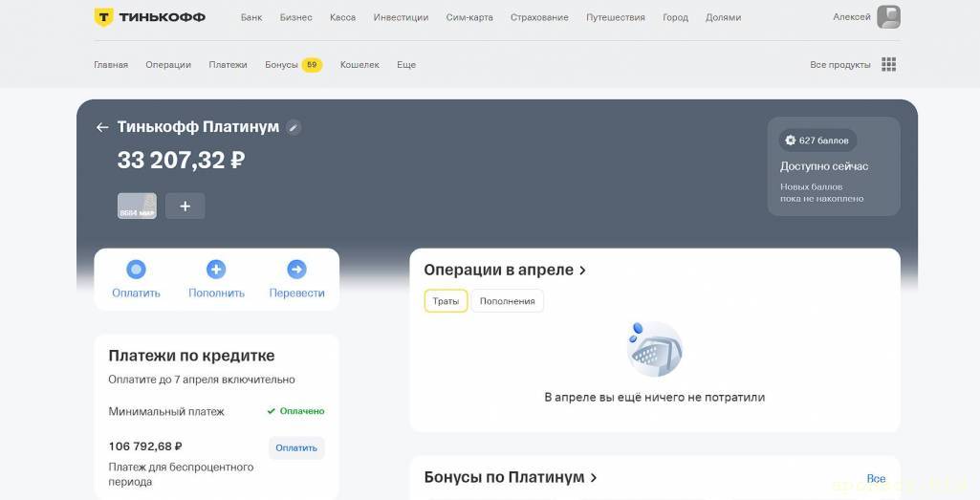Select the card thumbnail ending 8684
The width and height of the screenshot is (980, 500).
click(137, 206)
